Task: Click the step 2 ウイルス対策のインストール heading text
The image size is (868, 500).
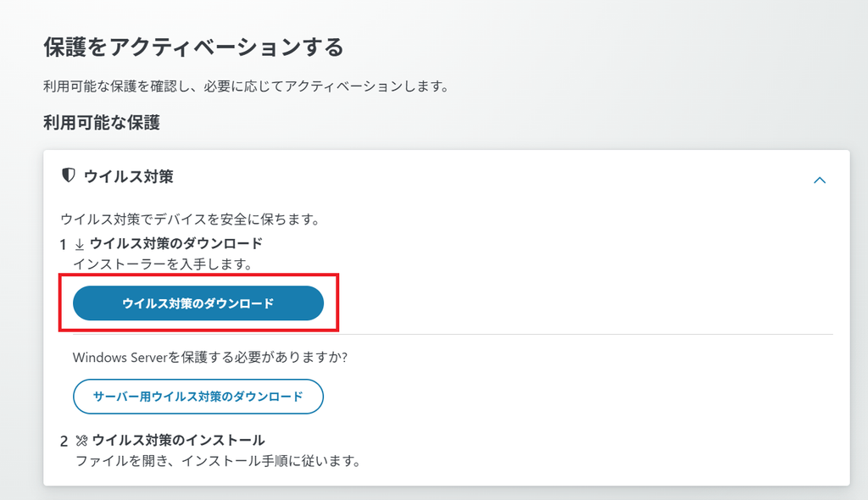Action: pyautogui.click(x=178, y=440)
